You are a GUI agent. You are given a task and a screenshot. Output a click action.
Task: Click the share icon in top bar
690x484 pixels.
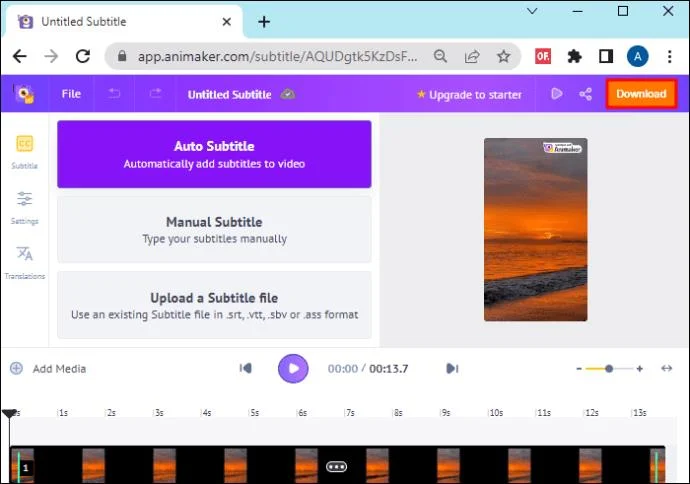[x=585, y=94]
